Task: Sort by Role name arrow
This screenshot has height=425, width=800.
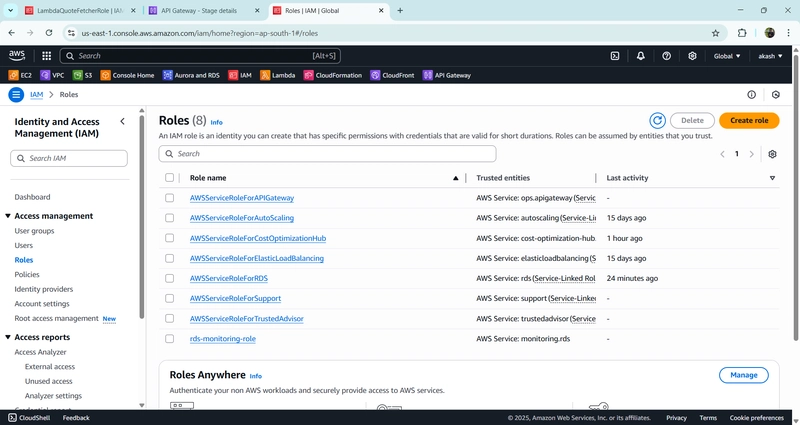Action: coord(456,178)
